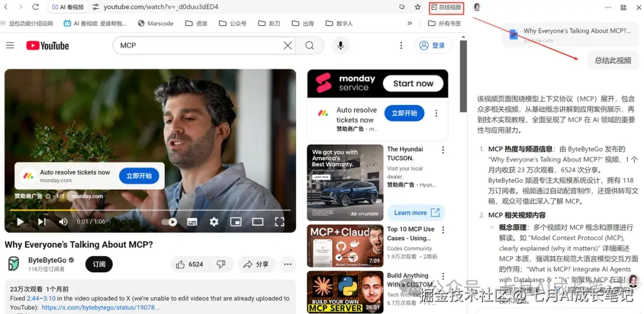Switch to theater mode icon
This screenshot has width=644, height=314.
258,222
